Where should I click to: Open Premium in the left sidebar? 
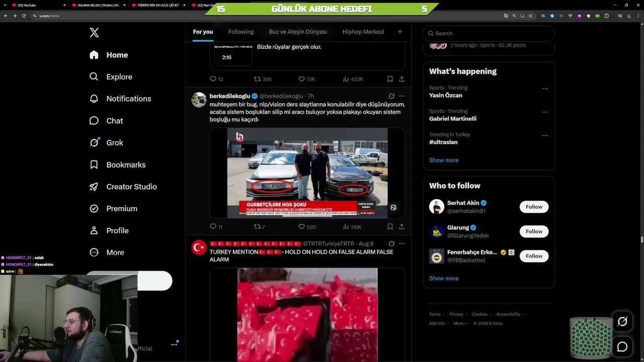pos(113,209)
